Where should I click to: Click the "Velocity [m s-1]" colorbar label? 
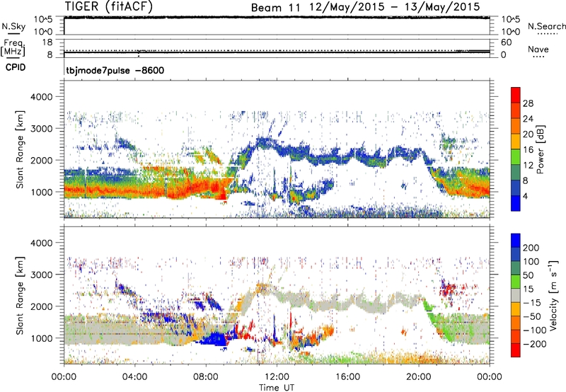click(x=553, y=295)
